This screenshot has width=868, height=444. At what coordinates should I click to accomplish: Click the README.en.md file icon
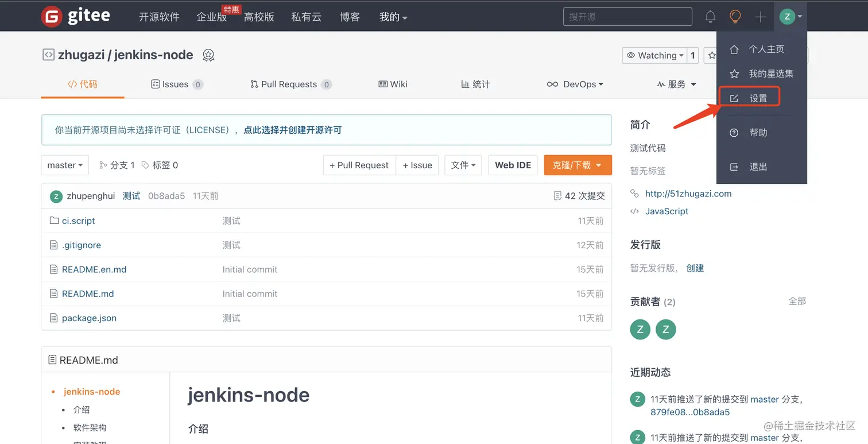(x=54, y=269)
